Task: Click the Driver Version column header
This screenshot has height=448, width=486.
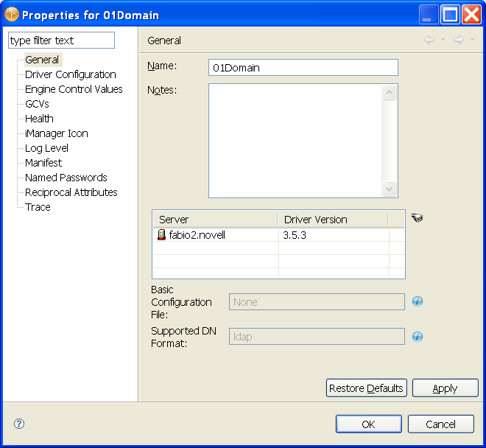Action: tap(333, 220)
